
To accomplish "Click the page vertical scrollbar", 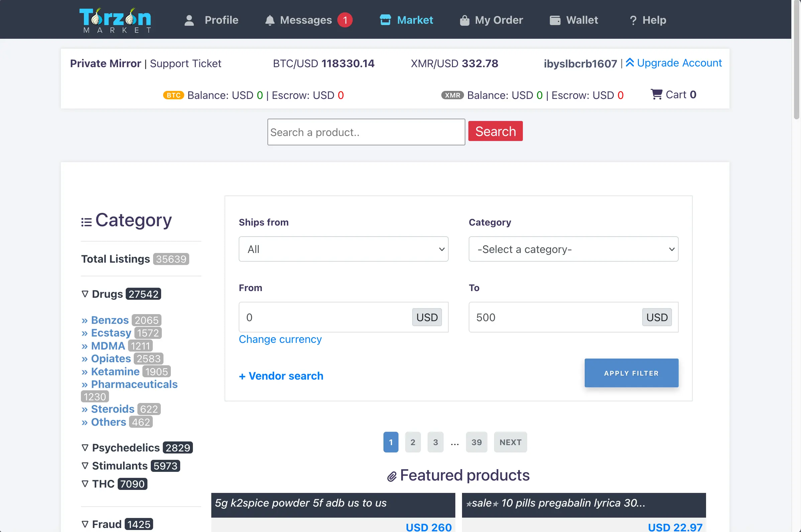I will click(797, 60).
